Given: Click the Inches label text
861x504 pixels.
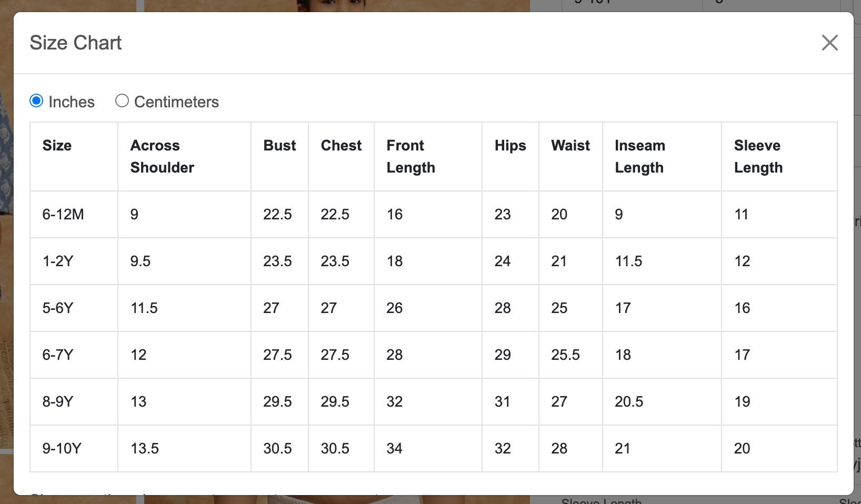Looking at the screenshot, I should click(x=72, y=102).
